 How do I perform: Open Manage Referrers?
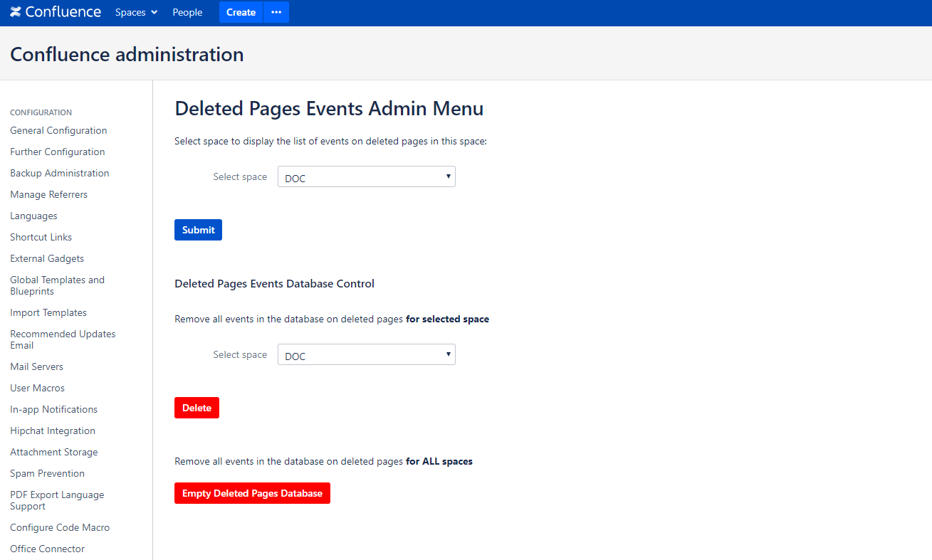click(x=48, y=194)
